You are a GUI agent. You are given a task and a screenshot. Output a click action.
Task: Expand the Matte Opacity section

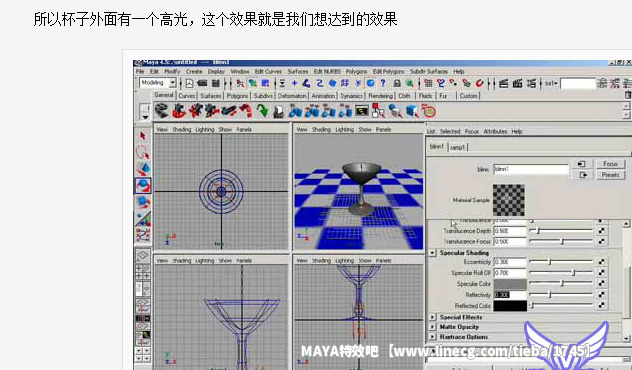(x=432, y=327)
